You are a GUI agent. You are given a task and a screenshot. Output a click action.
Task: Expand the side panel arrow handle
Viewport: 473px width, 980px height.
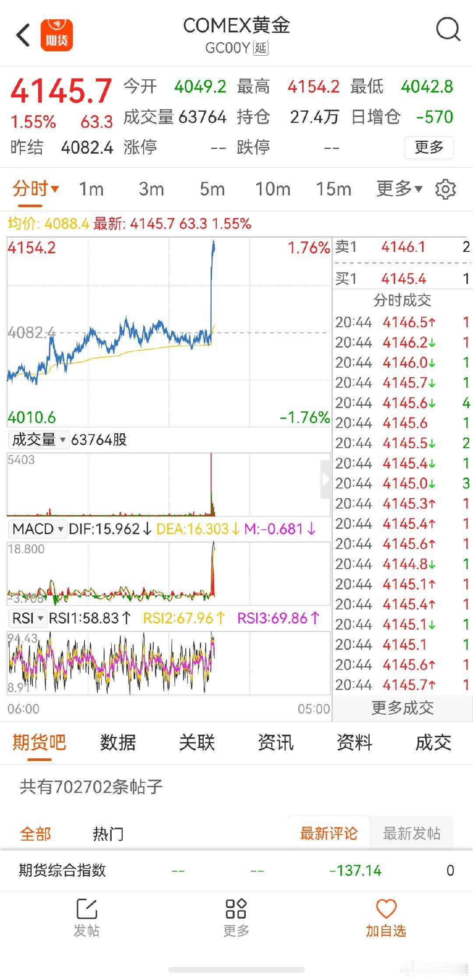(x=325, y=479)
